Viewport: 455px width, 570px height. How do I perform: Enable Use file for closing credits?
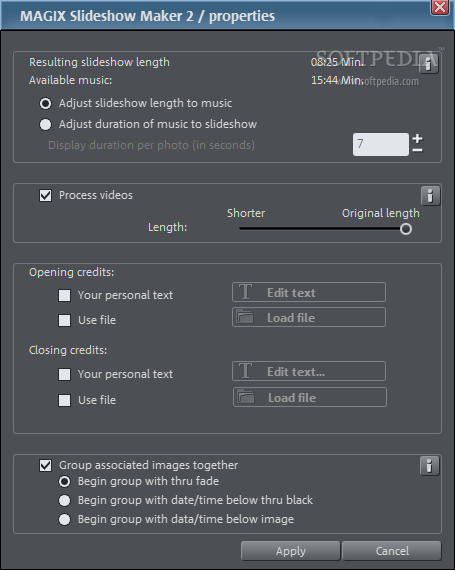tap(65, 400)
